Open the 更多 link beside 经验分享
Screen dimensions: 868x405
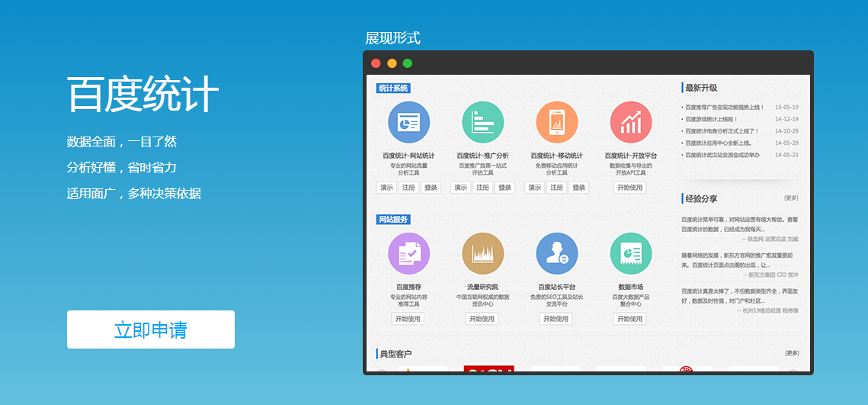(x=791, y=198)
